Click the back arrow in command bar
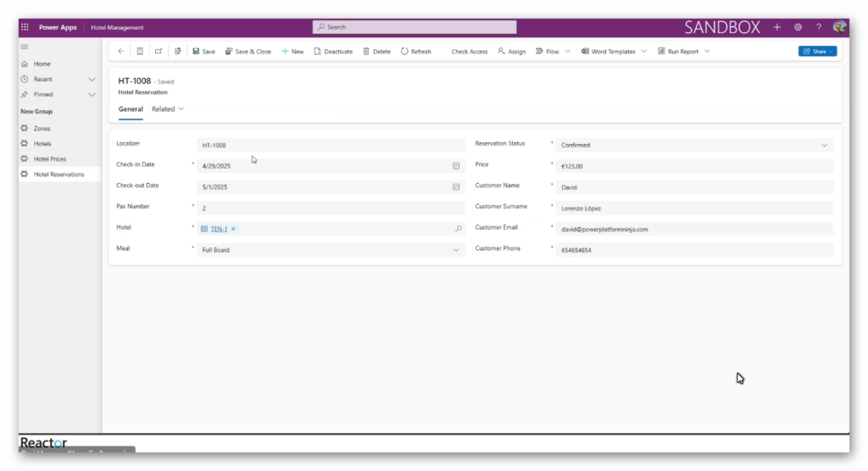The height and width of the screenshot is (471, 868). point(120,52)
